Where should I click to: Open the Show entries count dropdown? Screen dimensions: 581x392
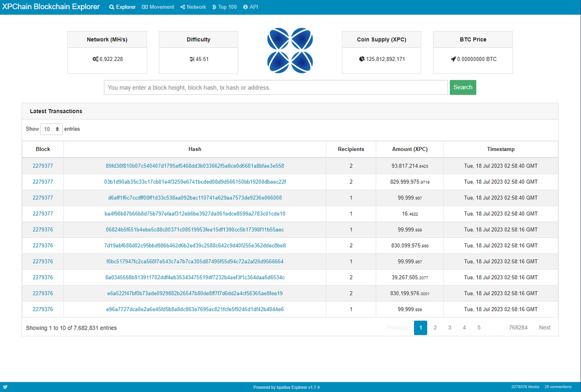[51, 129]
